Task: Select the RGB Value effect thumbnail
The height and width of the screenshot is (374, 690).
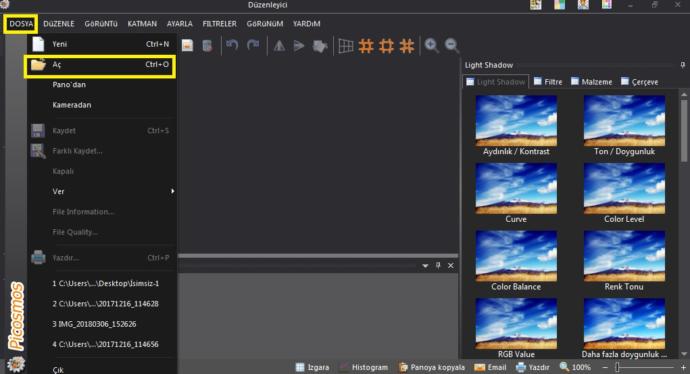Action: pos(516,324)
